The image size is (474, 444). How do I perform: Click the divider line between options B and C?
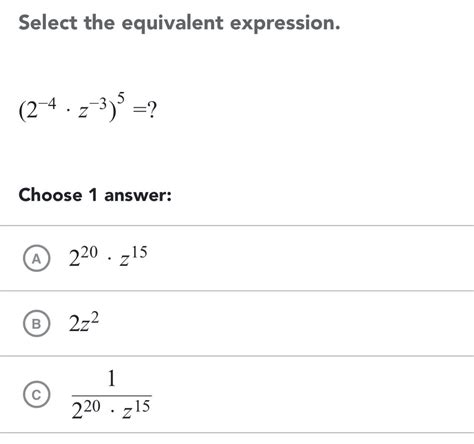pos(237,356)
